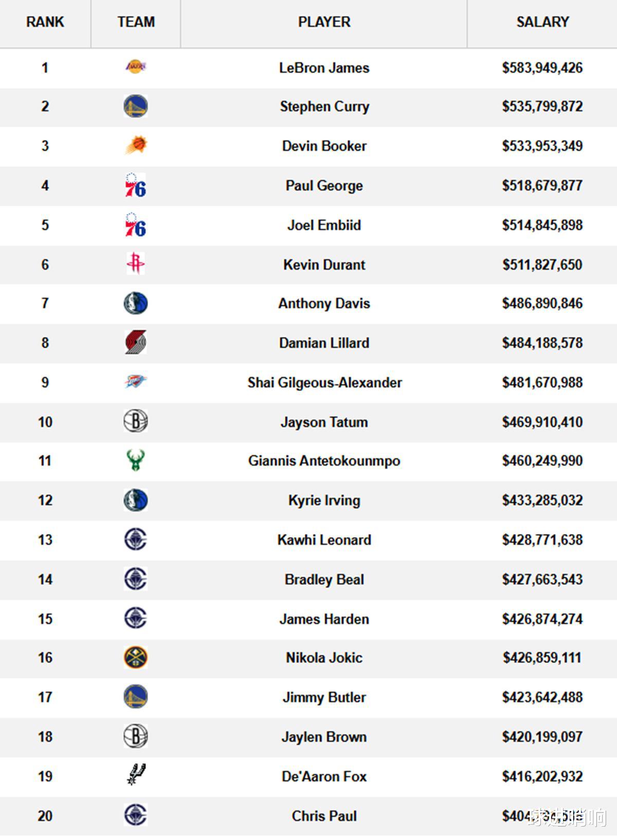Click the 76ers logo next to Paul George
This screenshot has height=840, width=617.
click(x=136, y=185)
